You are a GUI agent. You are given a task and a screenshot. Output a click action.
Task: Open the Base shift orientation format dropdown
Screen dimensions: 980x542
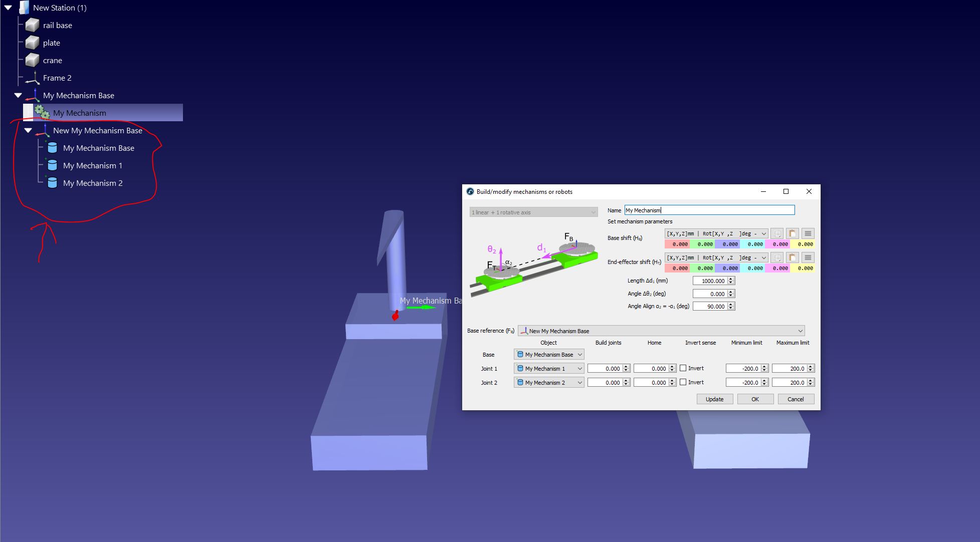pos(716,233)
